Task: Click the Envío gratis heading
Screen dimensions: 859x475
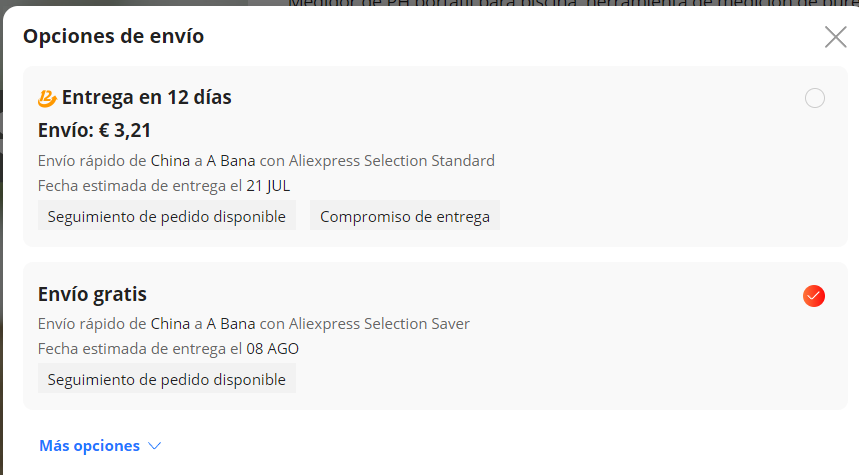Action: [92, 294]
